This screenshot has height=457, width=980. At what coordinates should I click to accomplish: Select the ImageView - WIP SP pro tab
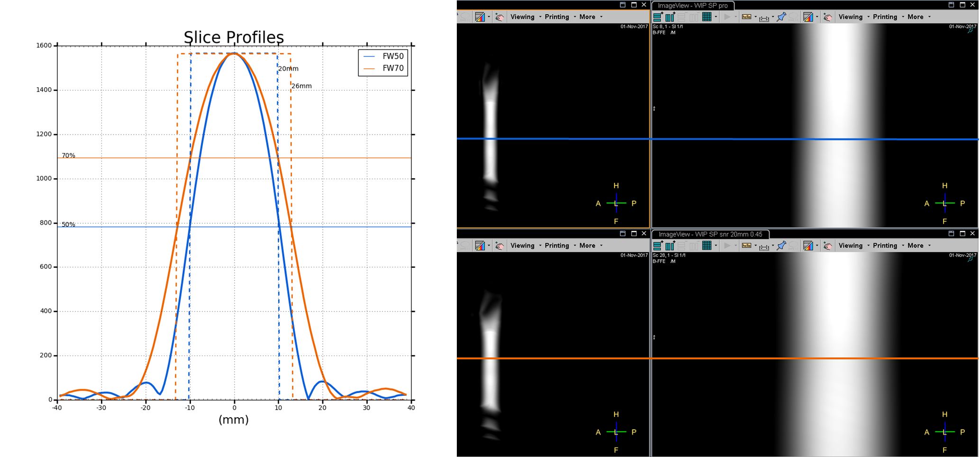[x=692, y=6]
